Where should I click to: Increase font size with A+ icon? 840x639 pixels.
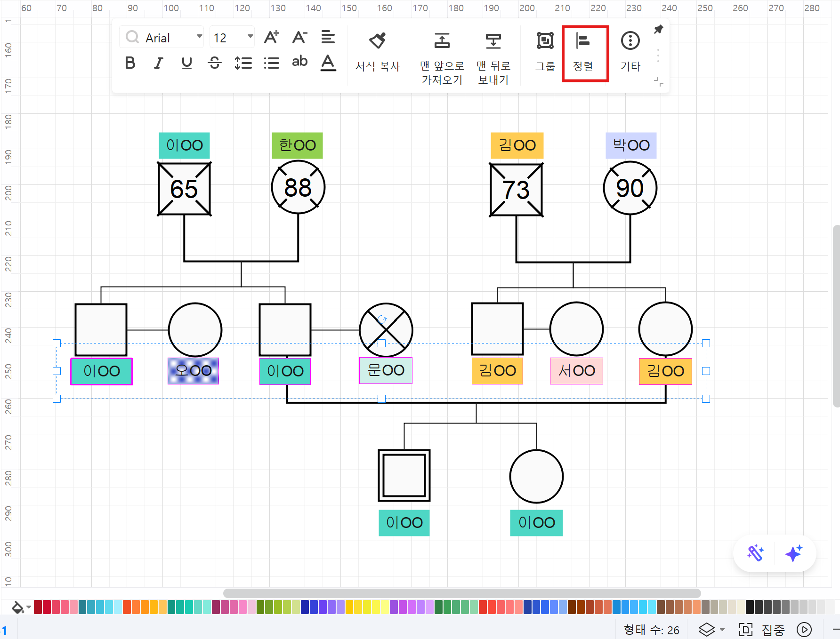coord(271,37)
